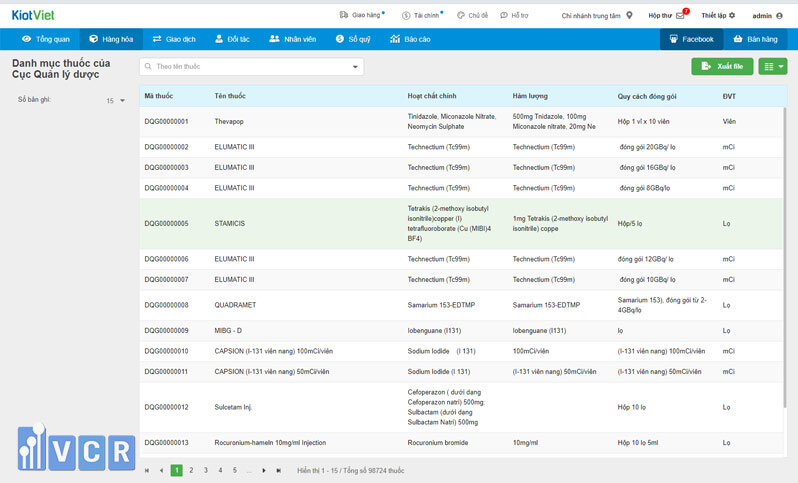798x483 pixels.
Task: Select the Sulcetam Inj. row
Action: click(461, 407)
